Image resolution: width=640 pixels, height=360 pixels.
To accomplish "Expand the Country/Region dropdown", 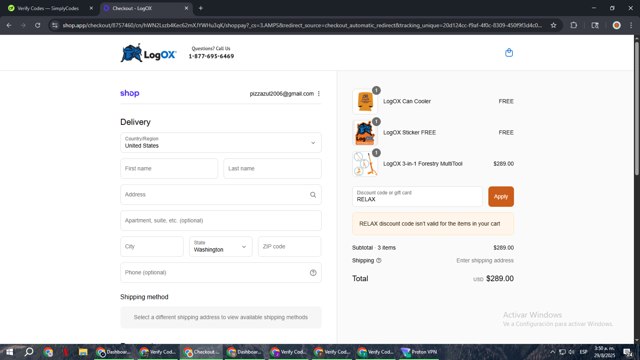I will (x=221, y=142).
